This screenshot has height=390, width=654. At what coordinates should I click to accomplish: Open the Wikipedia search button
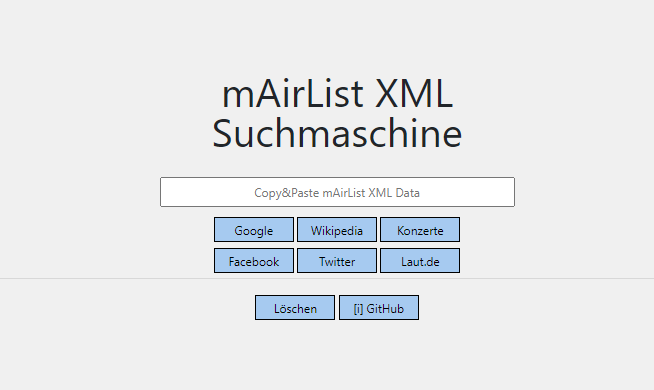(337, 229)
